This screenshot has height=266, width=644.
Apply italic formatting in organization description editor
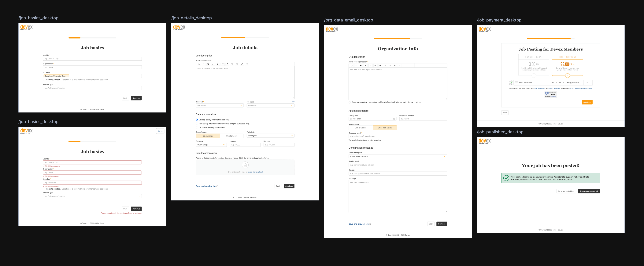pyautogui.click(x=366, y=66)
